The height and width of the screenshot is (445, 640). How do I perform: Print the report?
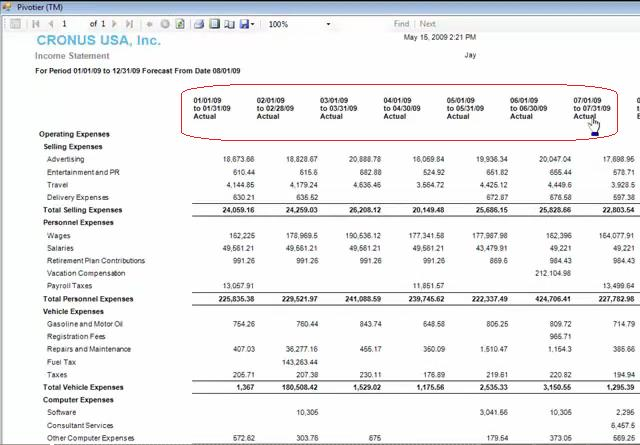(199, 24)
